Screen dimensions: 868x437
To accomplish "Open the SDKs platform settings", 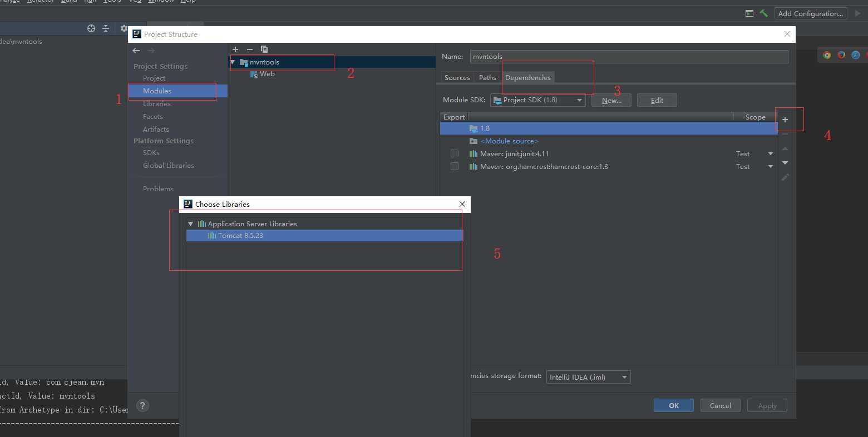I will click(151, 153).
